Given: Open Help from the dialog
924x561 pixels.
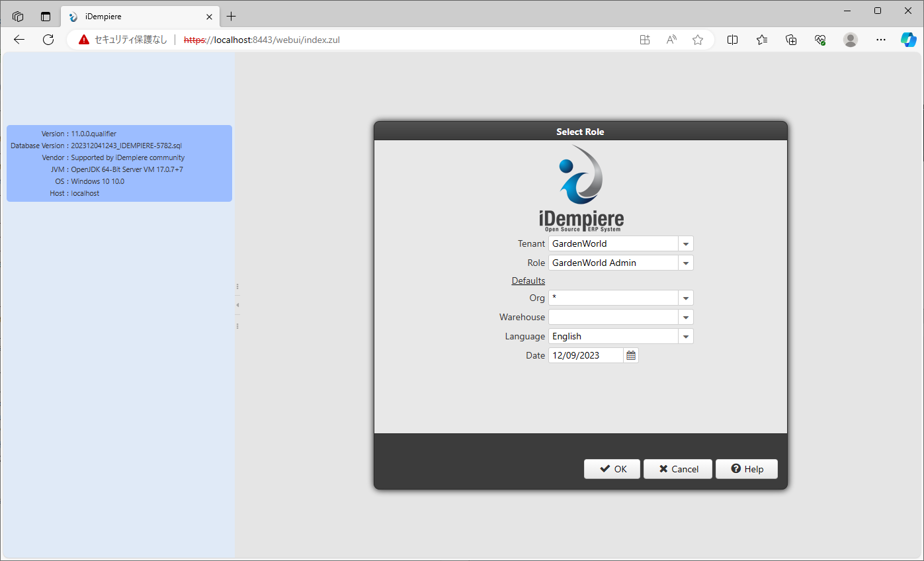Looking at the screenshot, I should [747, 469].
